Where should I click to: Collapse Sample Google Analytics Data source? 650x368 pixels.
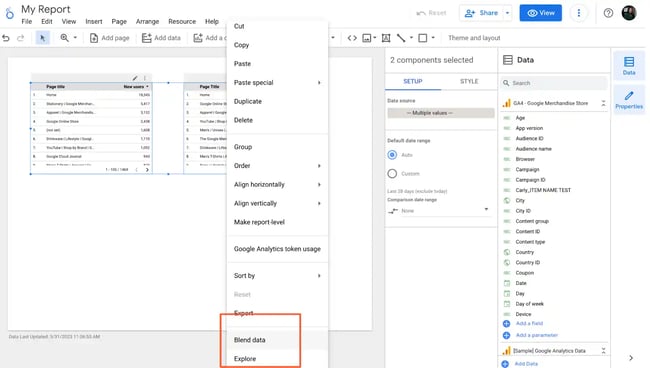pos(603,351)
